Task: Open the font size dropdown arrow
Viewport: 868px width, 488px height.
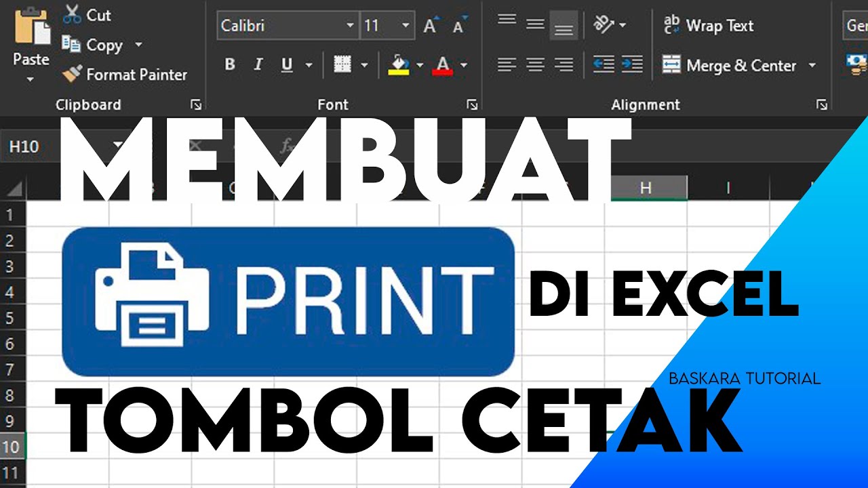Action: tap(406, 26)
